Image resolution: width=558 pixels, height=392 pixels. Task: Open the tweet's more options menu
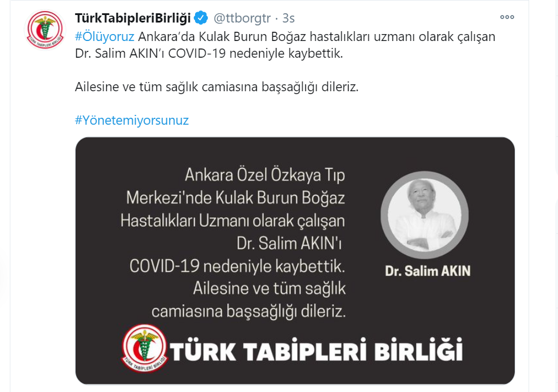pos(507,17)
